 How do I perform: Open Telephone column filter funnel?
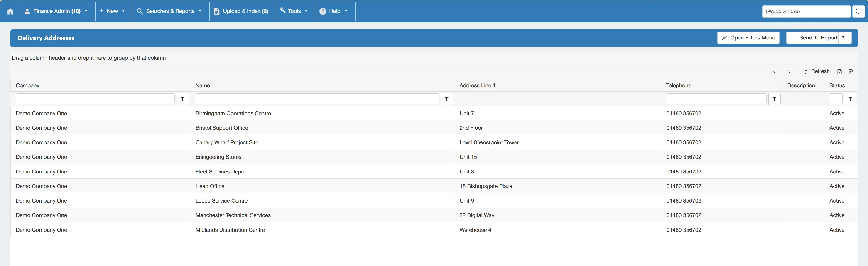(x=774, y=99)
